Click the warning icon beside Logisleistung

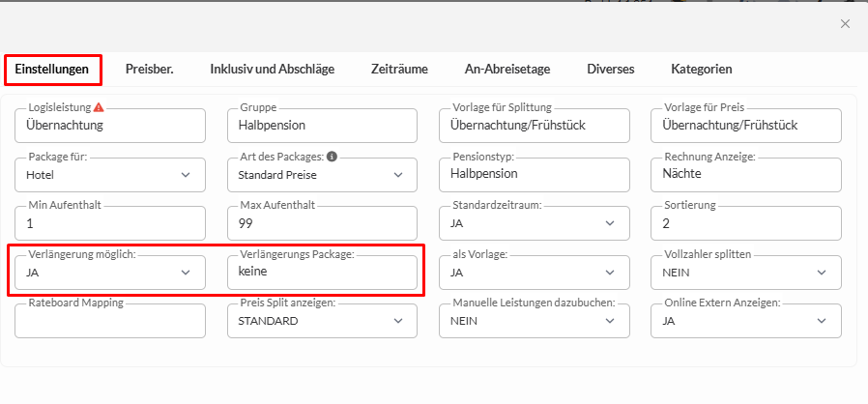[99, 107]
